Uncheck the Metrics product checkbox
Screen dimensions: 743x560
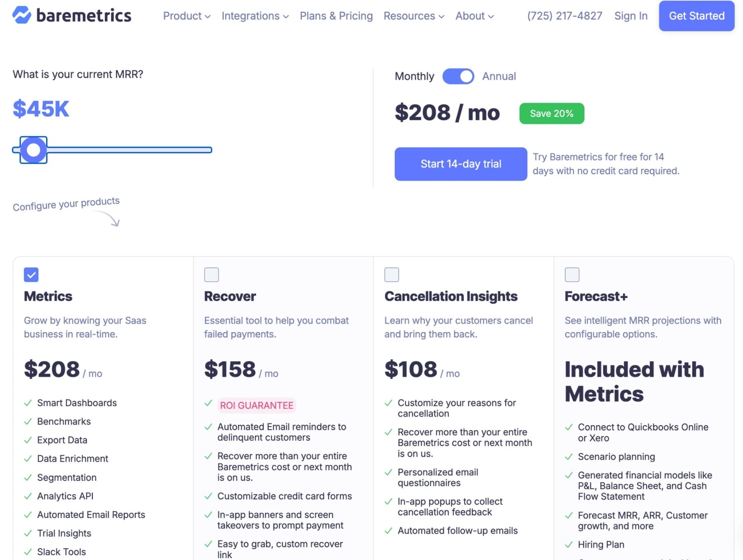pyautogui.click(x=31, y=275)
